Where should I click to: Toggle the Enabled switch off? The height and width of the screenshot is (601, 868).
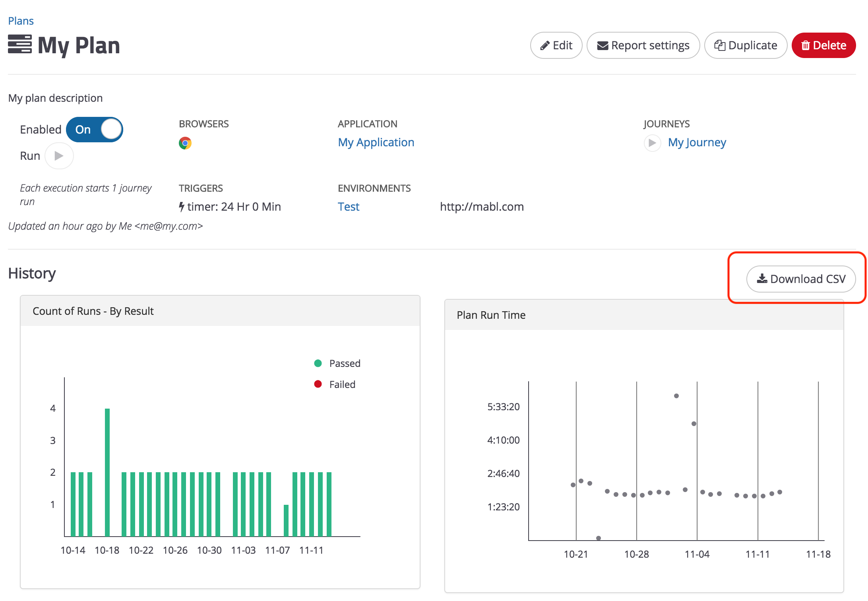[95, 130]
